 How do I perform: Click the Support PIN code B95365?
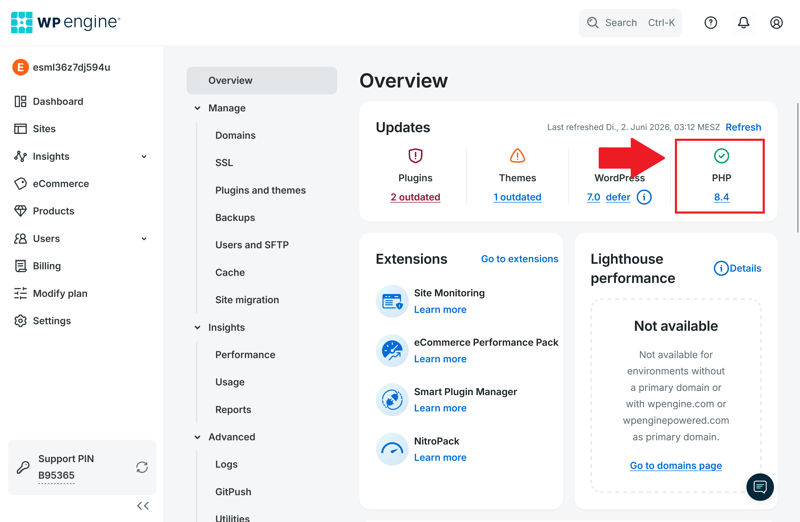click(x=56, y=475)
